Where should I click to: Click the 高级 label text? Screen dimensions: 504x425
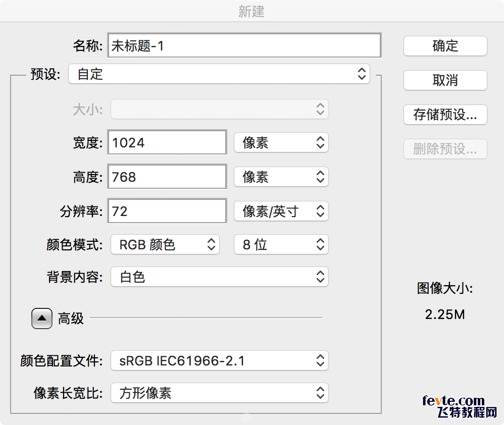[71, 318]
